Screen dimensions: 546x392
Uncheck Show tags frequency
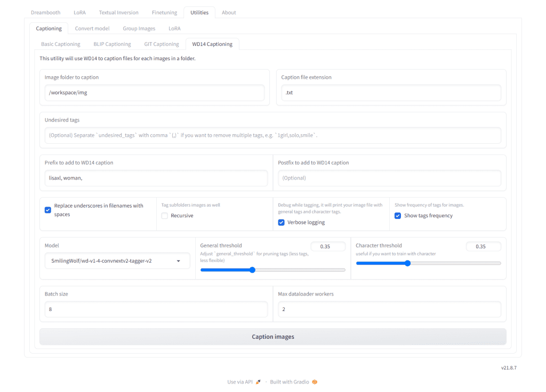tap(398, 216)
